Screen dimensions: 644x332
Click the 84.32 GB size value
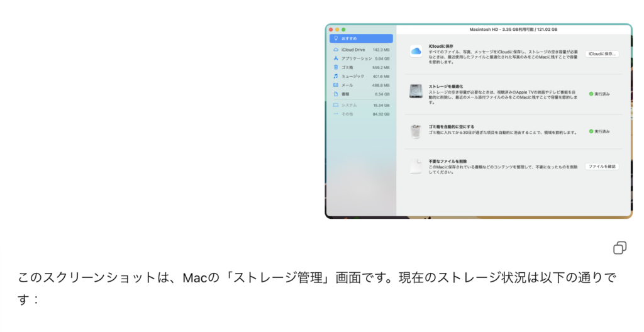coord(381,114)
